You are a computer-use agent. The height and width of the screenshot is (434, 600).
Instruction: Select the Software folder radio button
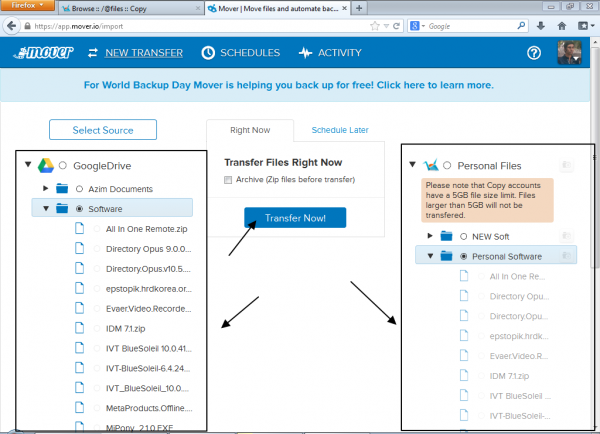pos(79,209)
